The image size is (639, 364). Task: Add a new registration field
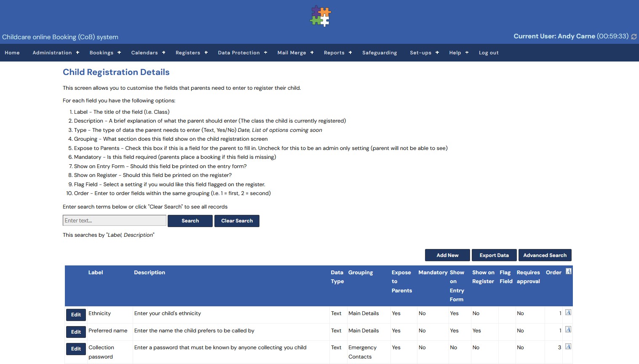[447, 255]
